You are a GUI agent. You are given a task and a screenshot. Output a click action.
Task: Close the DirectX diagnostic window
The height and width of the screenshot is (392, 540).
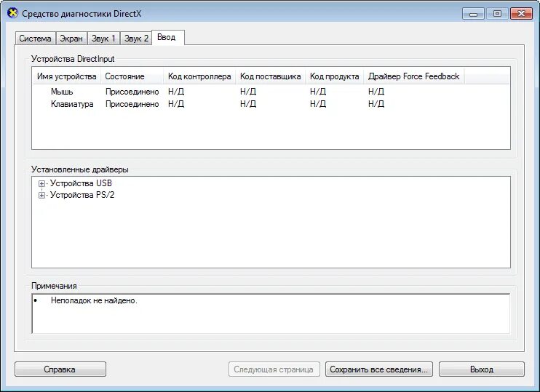click(x=521, y=14)
